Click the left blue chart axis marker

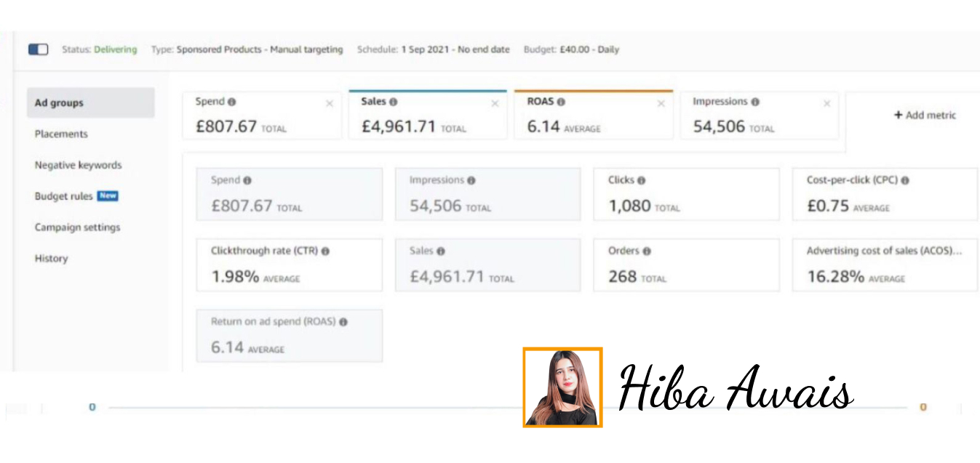tap(92, 407)
